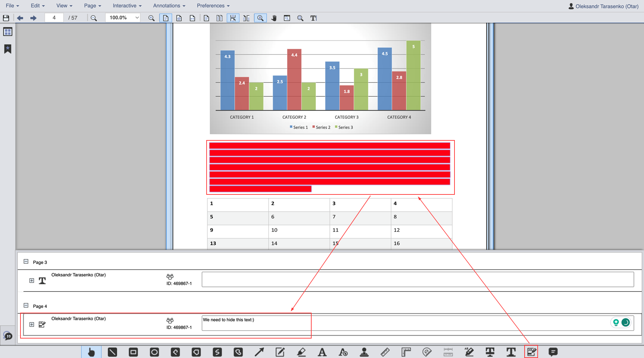Expand the Page 4 annotation entry
The height and width of the screenshot is (358, 644).
coord(32,324)
